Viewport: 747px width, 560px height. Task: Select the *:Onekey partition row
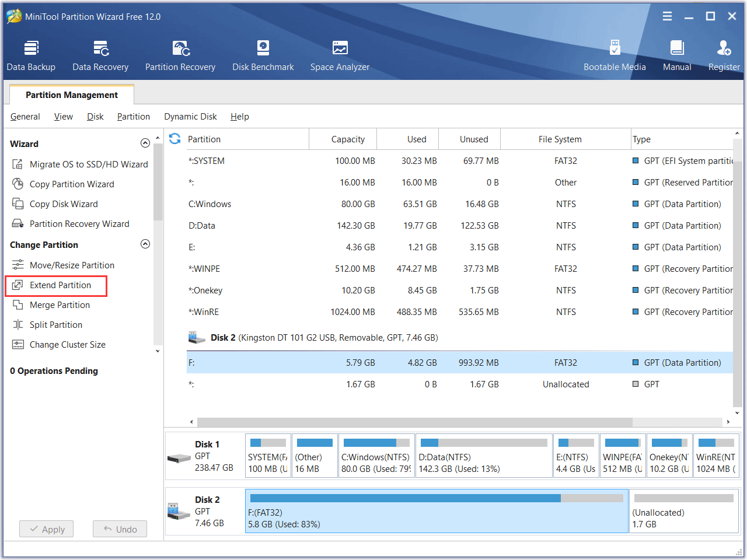click(459, 290)
